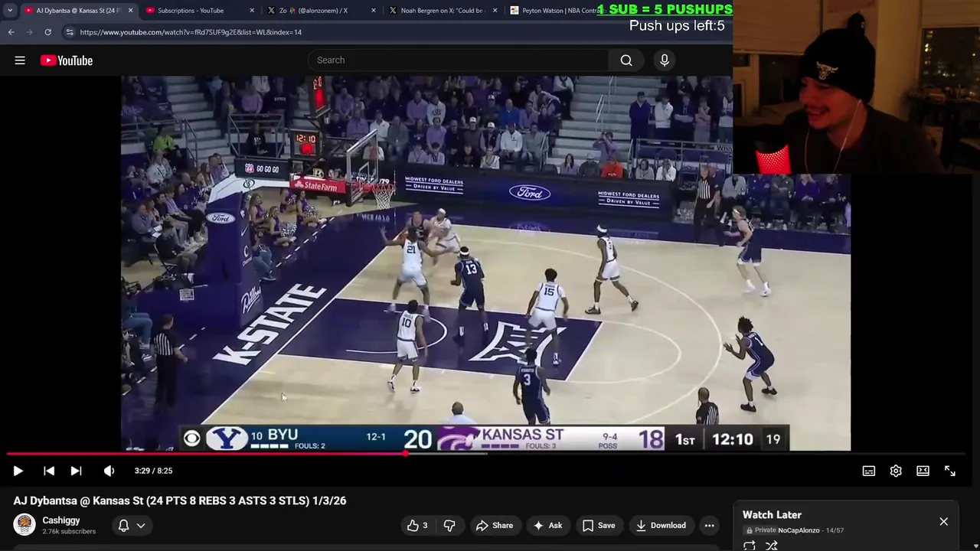Focus the YouTube search input field

click(458, 60)
